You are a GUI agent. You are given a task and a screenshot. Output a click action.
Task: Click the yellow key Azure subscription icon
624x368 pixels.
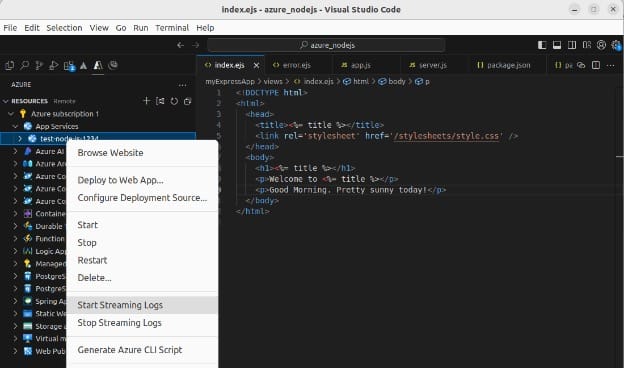(23, 114)
